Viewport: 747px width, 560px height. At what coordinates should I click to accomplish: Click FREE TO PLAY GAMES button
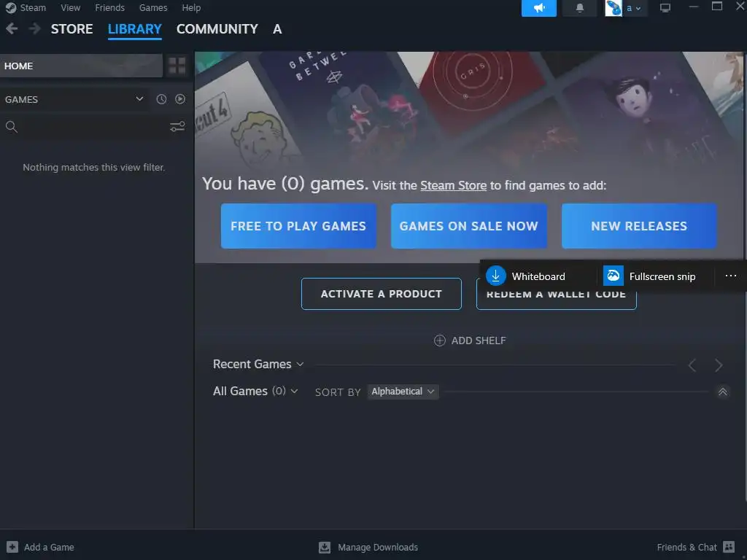(298, 226)
